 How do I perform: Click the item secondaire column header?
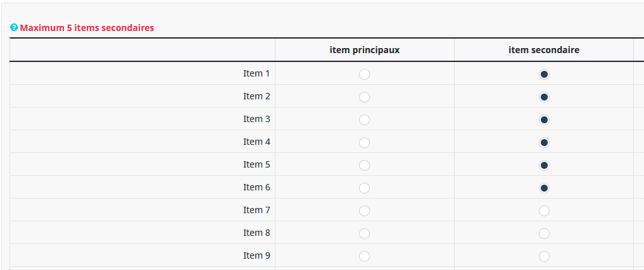click(x=544, y=50)
